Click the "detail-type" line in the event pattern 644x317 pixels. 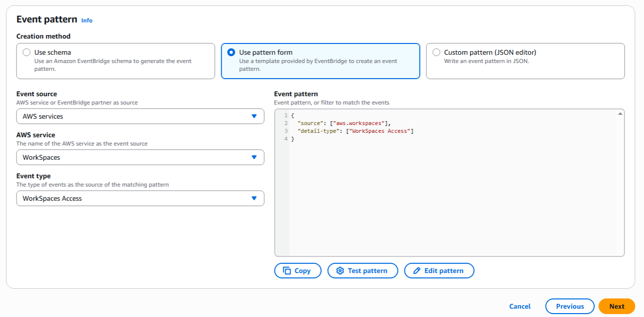pos(355,131)
